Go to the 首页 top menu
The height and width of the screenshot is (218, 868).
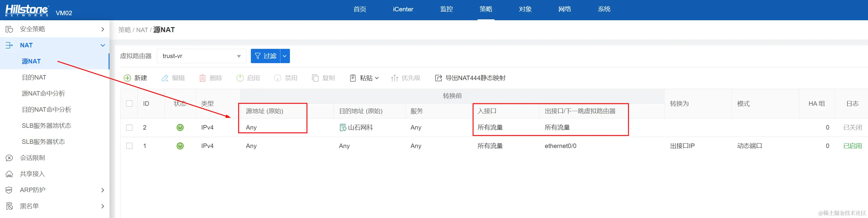360,10
